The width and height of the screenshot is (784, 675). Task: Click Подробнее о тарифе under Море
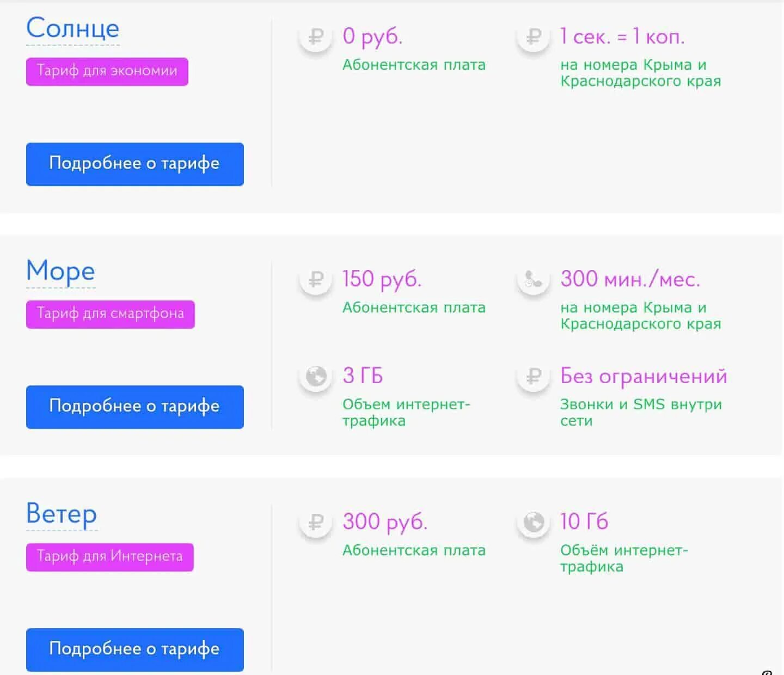[x=135, y=407]
